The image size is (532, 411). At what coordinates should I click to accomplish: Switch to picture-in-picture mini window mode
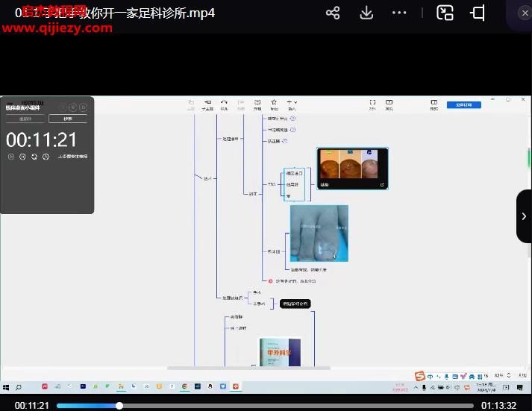(445, 13)
